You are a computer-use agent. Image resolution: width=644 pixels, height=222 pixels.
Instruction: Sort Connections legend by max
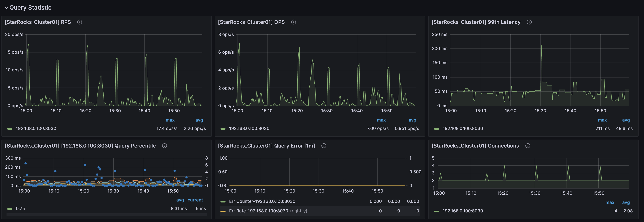[x=610, y=202]
